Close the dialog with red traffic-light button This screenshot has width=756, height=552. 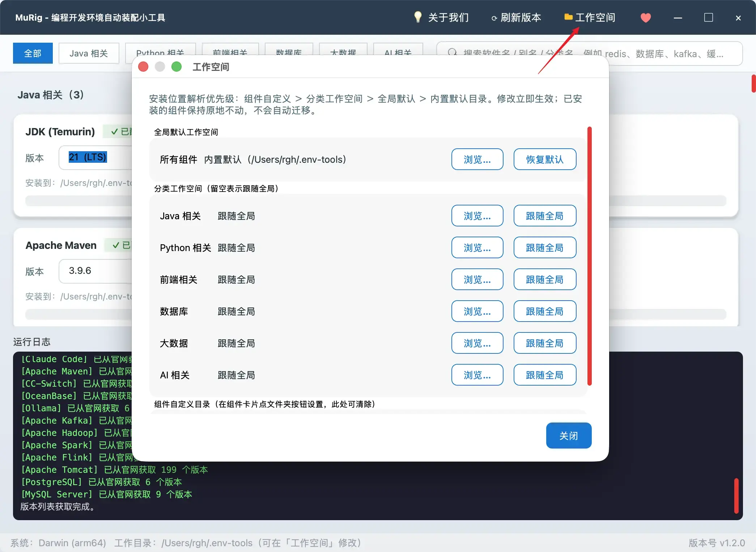click(x=143, y=67)
